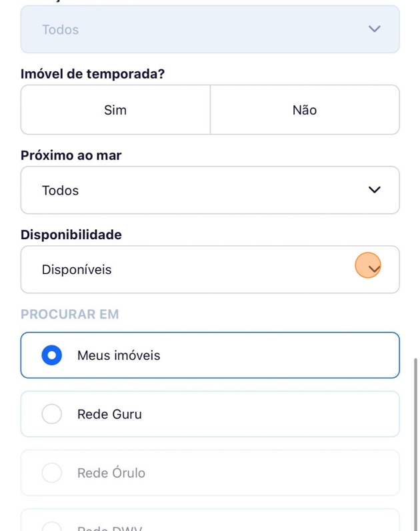Choose the partially visible Rede DWV radio
Screen dimensions: 420x531
click(52, 526)
